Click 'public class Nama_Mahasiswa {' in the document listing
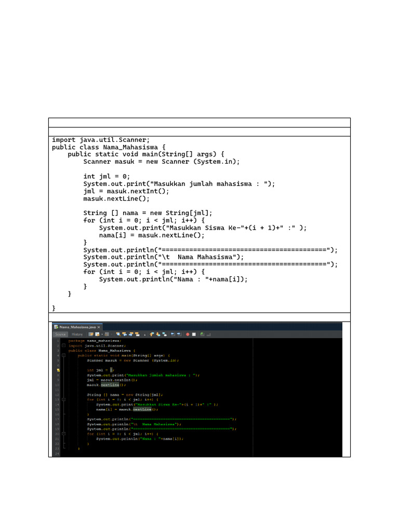The height and width of the screenshot is (532, 399). (x=109, y=147)
